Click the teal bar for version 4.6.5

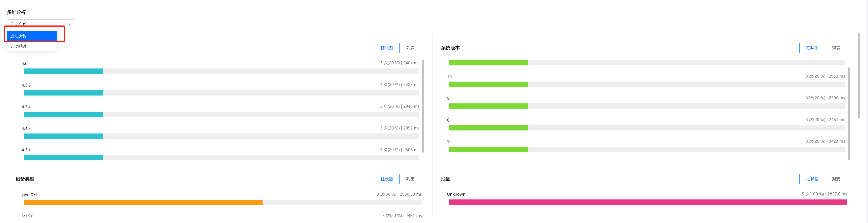[63, 71]
